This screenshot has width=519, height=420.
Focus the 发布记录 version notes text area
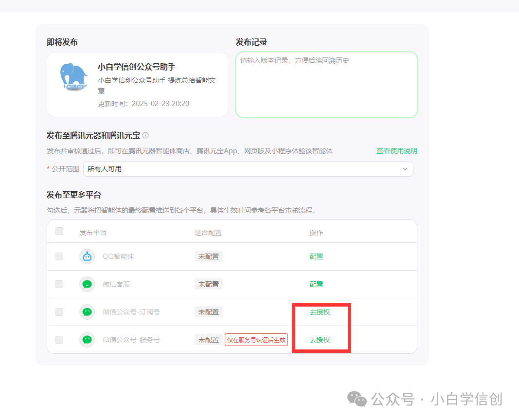(326, 85)
